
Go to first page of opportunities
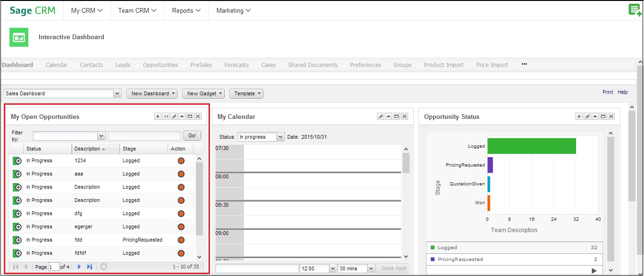tap(15, 267)
